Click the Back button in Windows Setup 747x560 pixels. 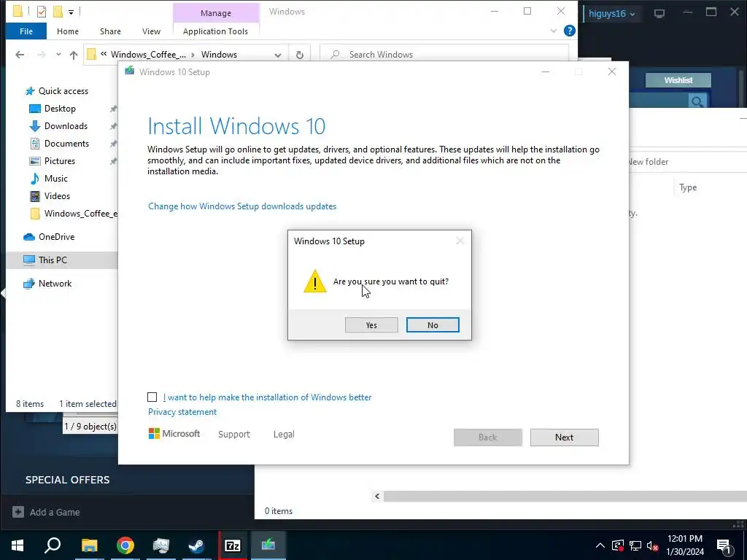(488, 437)
